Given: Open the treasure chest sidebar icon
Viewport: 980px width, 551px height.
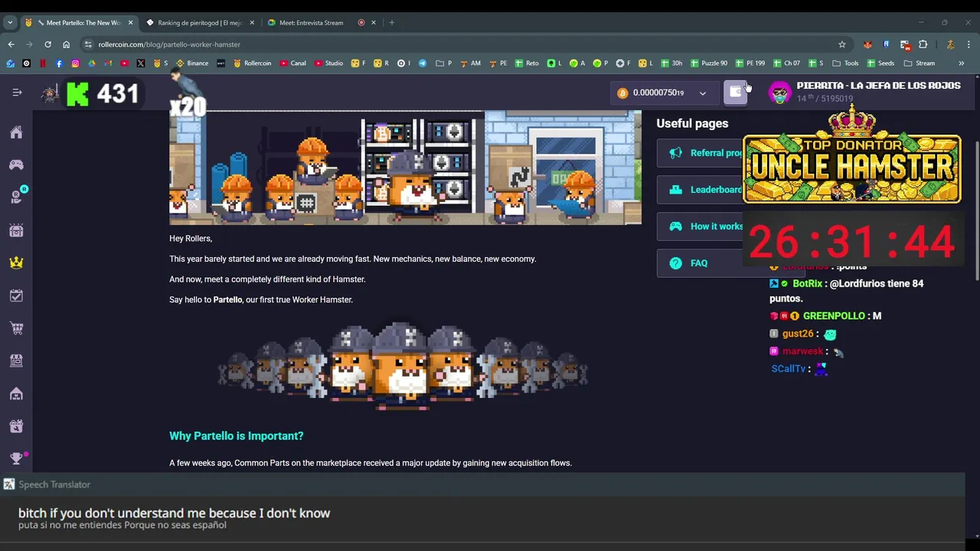Looking at the screenshot, I should tap(16, 230).
